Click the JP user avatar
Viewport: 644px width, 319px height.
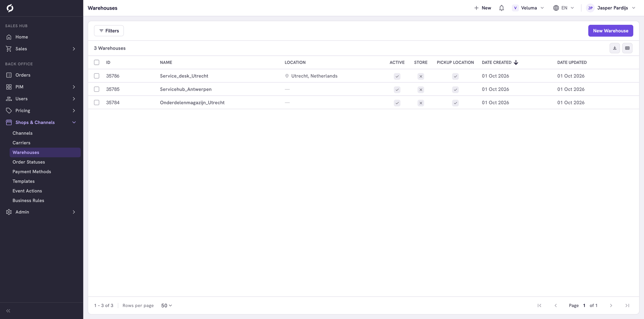[590, 8]
